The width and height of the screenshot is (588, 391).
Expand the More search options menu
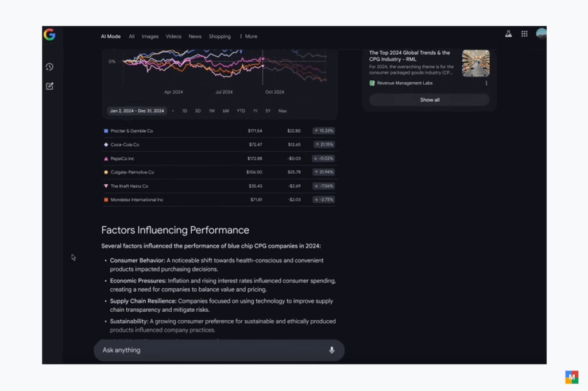248,36
